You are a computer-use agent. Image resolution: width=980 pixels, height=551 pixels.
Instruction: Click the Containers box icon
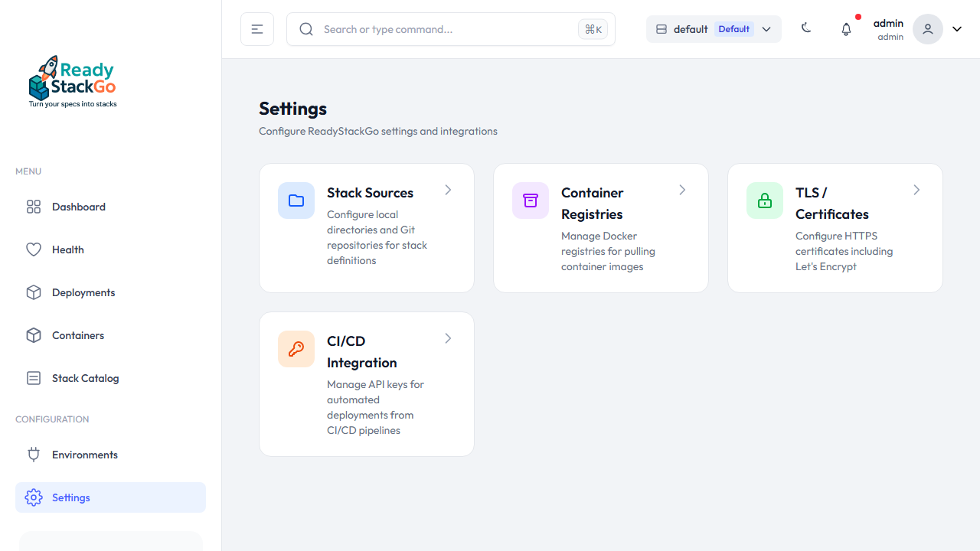[34, 335]
